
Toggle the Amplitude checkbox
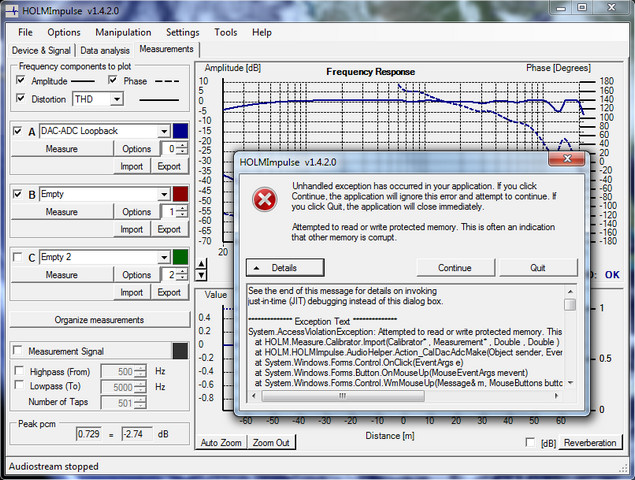click(x=20, y=80)
